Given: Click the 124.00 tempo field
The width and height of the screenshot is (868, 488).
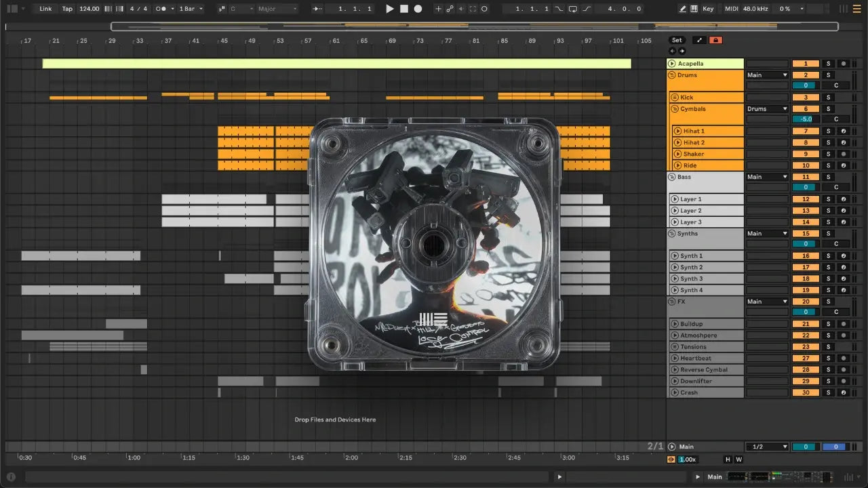Looking at the screenshot, I should [89, 9].
